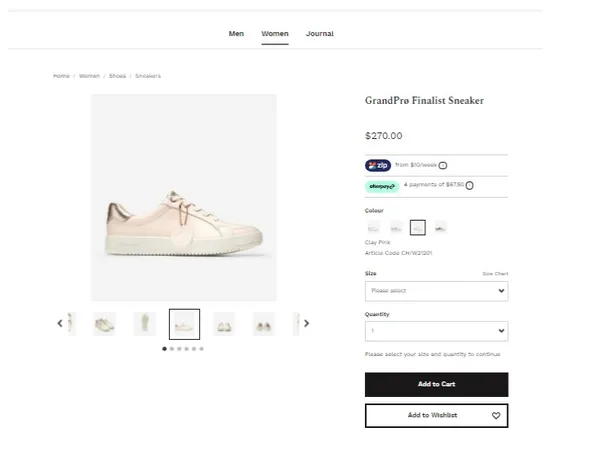Click the Afterpay logo badge

pos(381,185)
